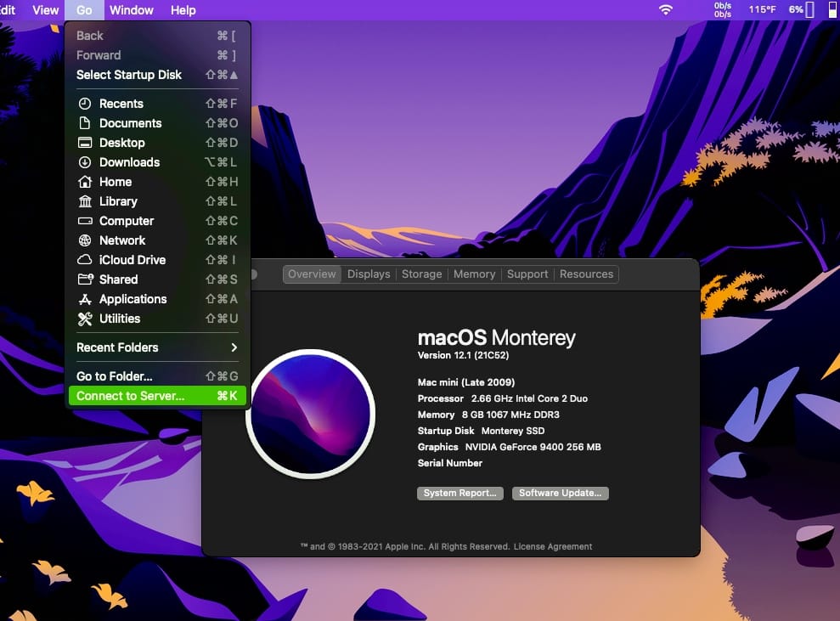Click the System Report… button
This screenshot has width=840, height=621.
click(x=460, y=493)
